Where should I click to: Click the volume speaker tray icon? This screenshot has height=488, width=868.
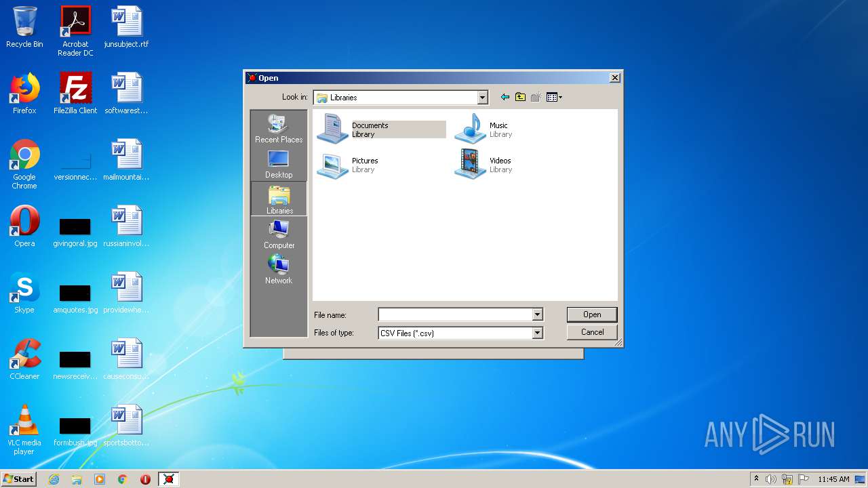tap(771, 479)
